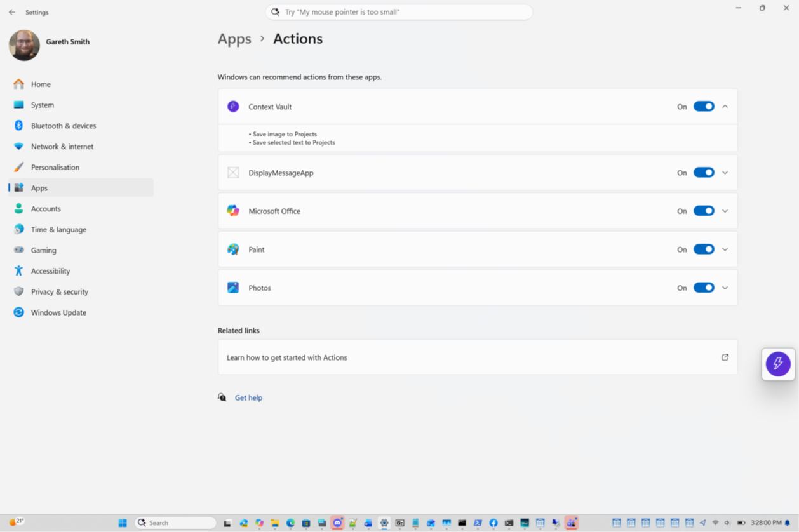This screenshot has width=799, height=532.
Task: Open Network & internet settings
Action: (81, 147)
